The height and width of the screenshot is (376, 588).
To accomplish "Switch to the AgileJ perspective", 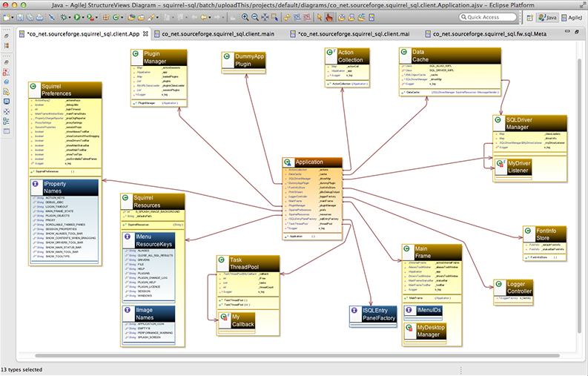I will point(572,18).
